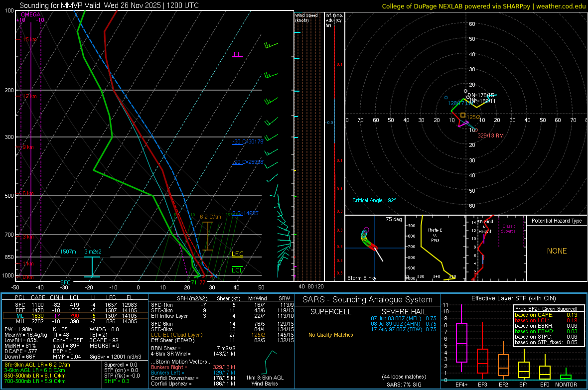Click the green surface dewpoint value 71
This screenshot has height=390, width=588.
[x=194, y=282]
